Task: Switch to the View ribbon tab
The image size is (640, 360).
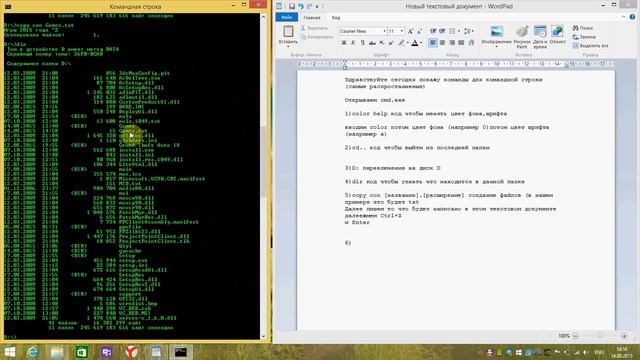Action: point(336,18)
